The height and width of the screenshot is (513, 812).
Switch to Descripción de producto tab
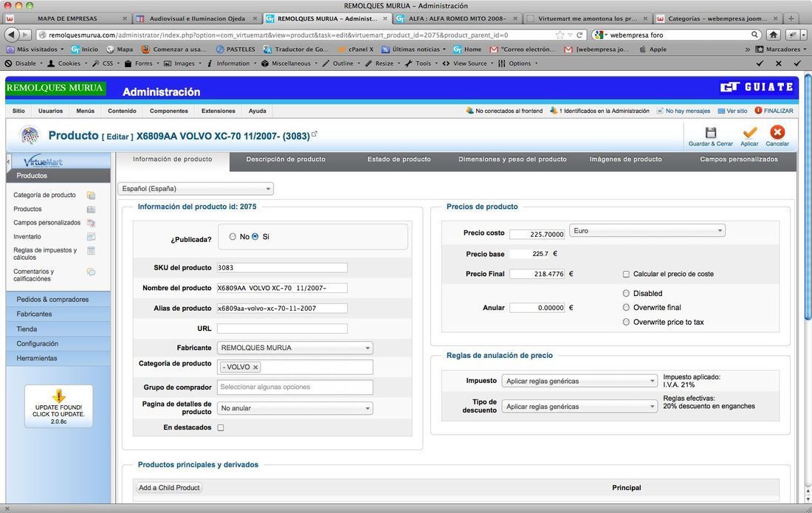pyautogui.click(x=286, y=159)
